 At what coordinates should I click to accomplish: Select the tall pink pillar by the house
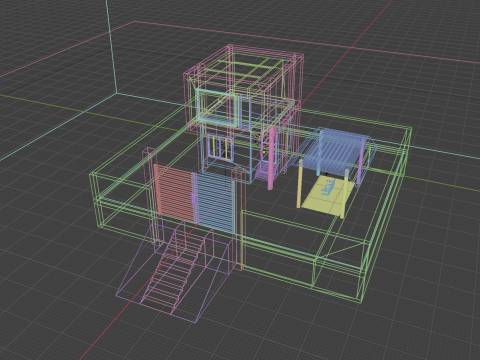click(272, 158)
